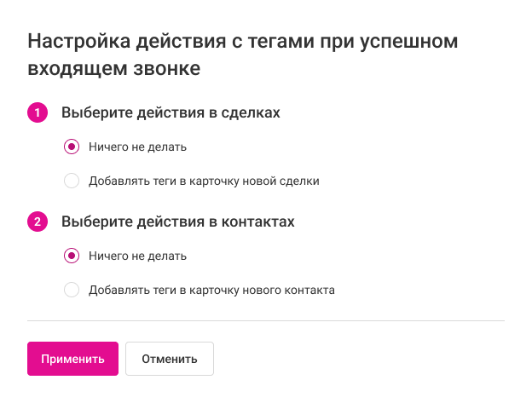Click the label text 'Добавлять теги в карточку нового контакта'
532x403 pixels.
[x=211, y=290]
